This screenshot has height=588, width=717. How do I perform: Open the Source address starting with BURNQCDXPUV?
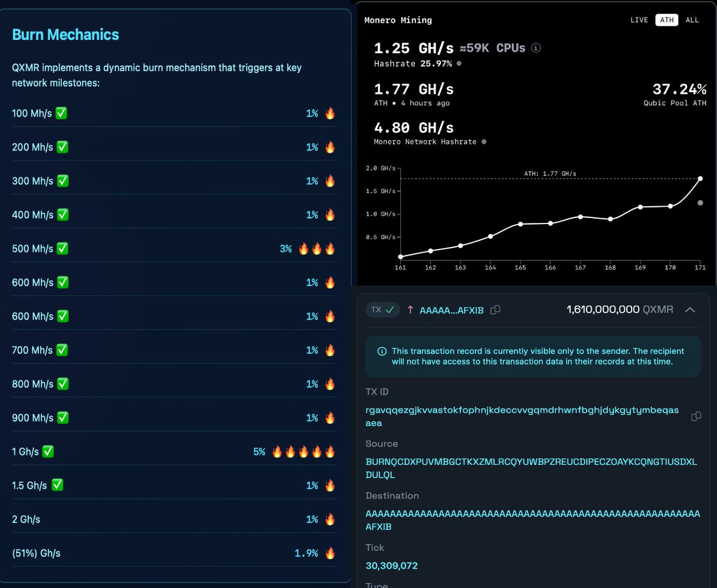531,468
